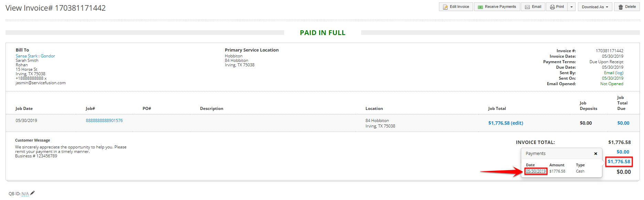Click the $0.00 link under Invoice Total
Viewport: 644px width, 200px height.
click(623, 152)
